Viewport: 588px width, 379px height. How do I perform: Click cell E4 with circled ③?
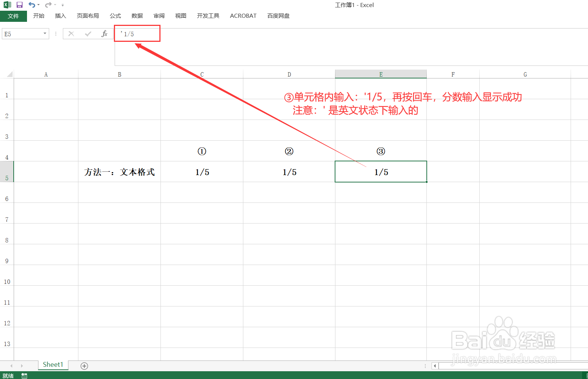(381, 151)
